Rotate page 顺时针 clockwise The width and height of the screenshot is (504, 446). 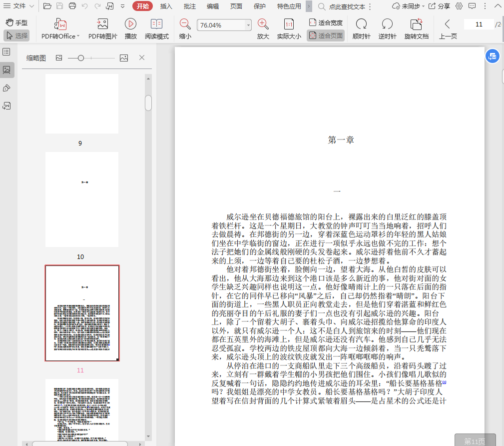361,29
